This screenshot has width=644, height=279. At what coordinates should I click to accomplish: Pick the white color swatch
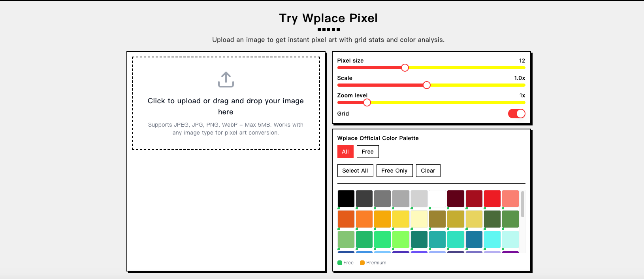click(x=437, y=199)
